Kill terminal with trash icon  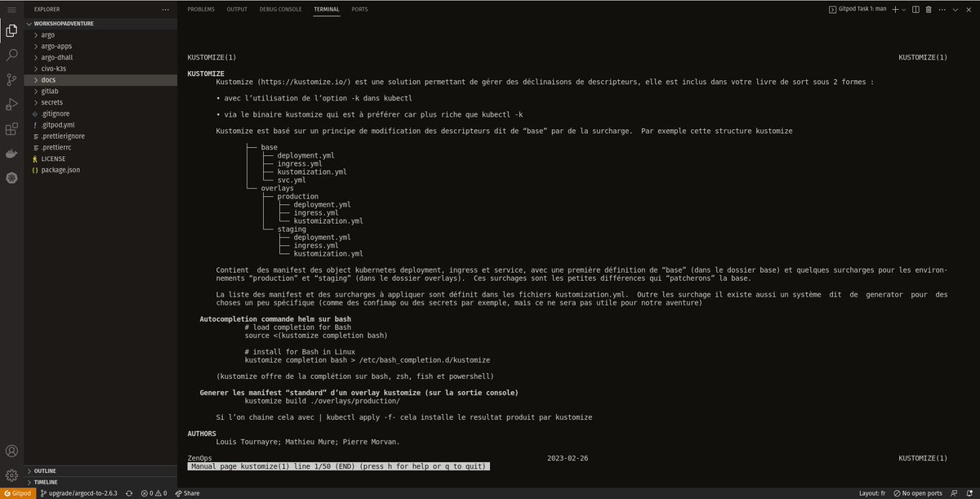pyautogui.click(x=928, y=9)
